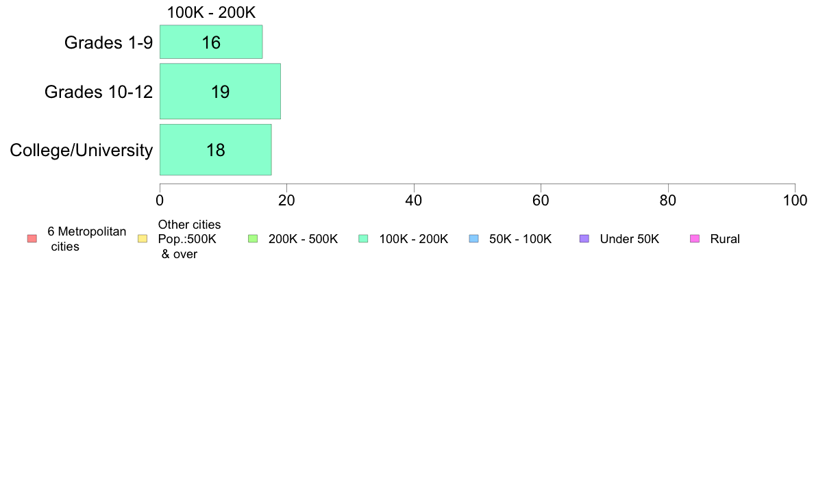Click the Rural legend text label
814x504 pixels.
click(725, 239)
